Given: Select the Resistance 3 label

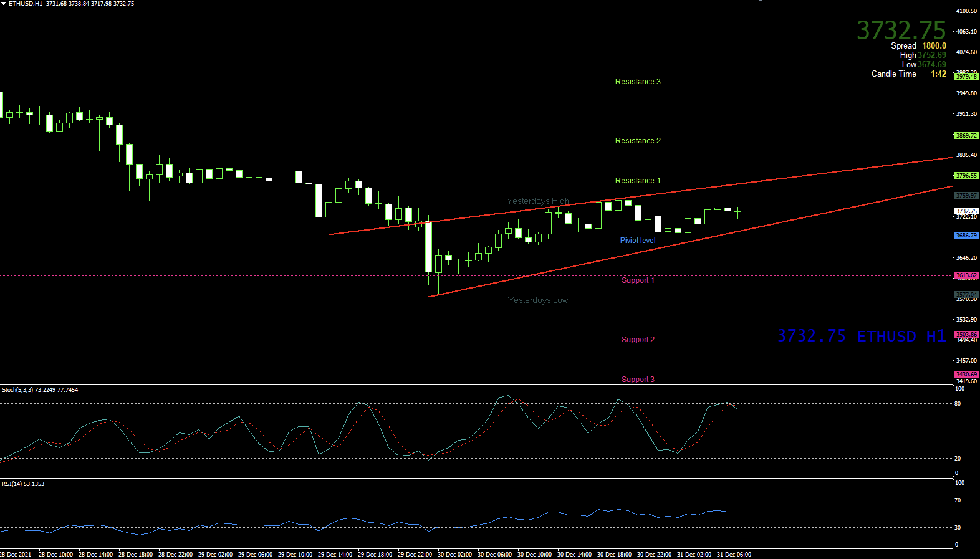Looking at the screenshot, I should click(637, 82).
